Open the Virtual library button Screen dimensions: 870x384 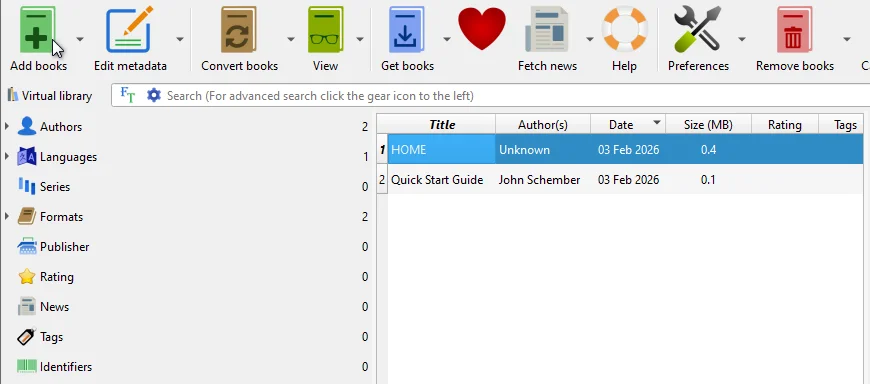(x=49, y=95)
